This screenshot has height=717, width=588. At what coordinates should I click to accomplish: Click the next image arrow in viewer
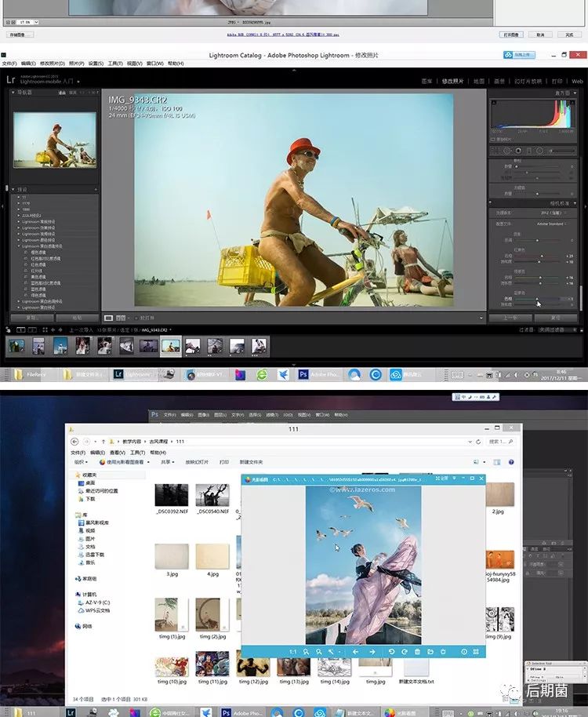click(x=372, y=652)
